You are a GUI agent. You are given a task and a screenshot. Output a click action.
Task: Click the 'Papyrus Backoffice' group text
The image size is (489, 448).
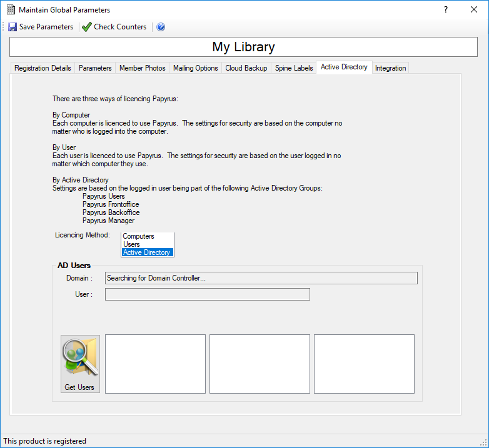(111, 212)
